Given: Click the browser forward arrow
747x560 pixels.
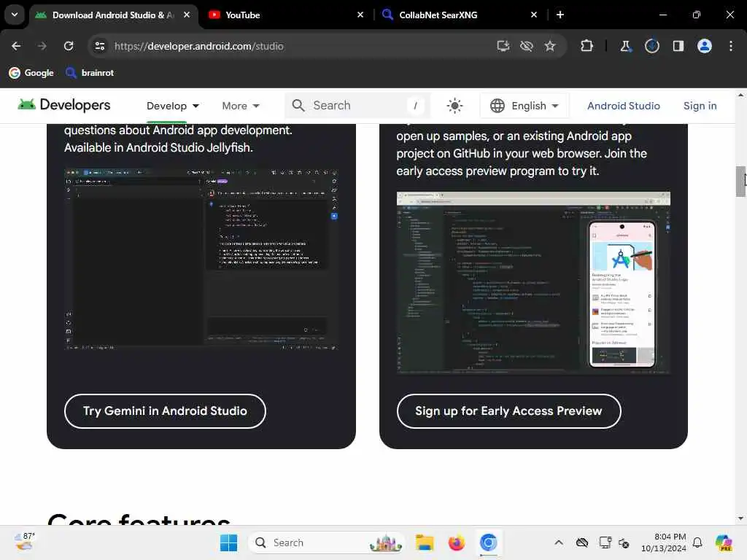Looking at the screenshot, I should [x=42, y=46].
